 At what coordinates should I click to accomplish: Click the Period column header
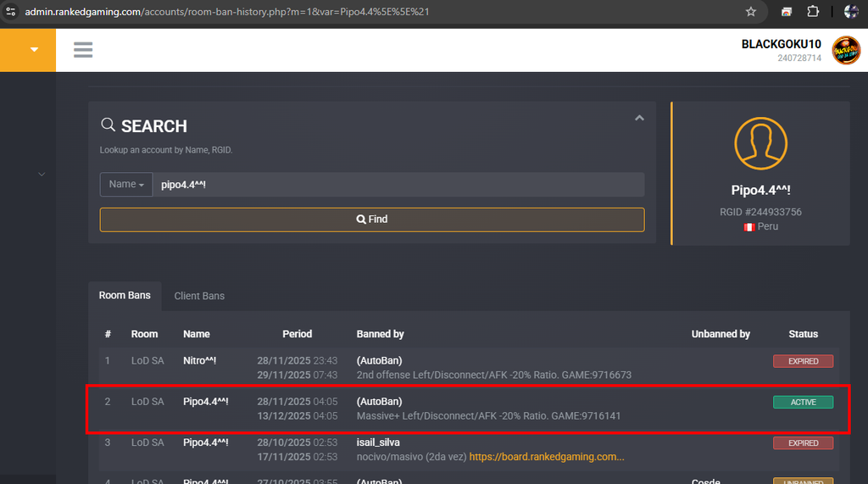tap(298, 334)
